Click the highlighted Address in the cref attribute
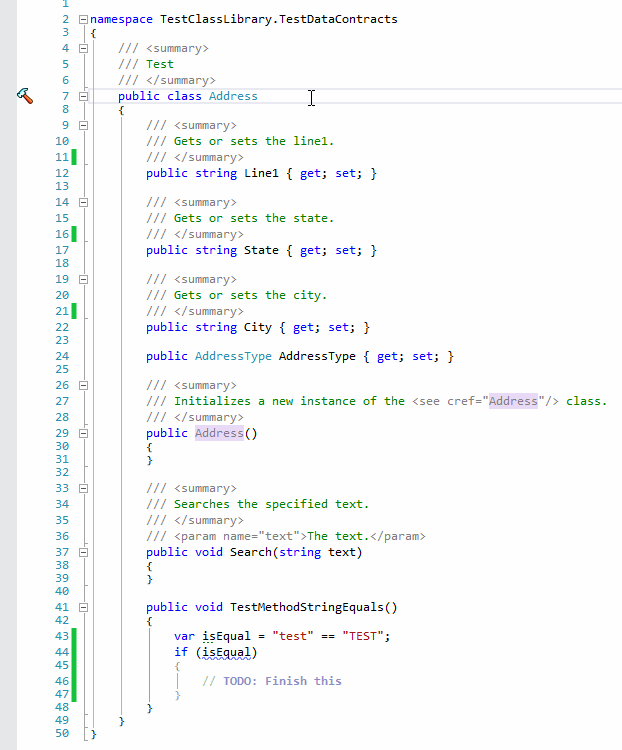Image resolution: width=622 pixels, height=750 pixels. click(513, 401)
